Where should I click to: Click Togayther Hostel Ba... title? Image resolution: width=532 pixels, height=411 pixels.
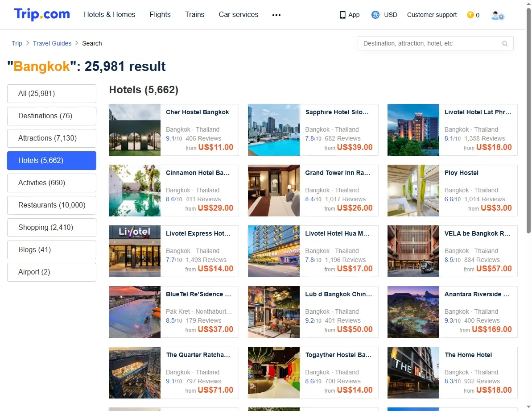[x=338, y=355]
